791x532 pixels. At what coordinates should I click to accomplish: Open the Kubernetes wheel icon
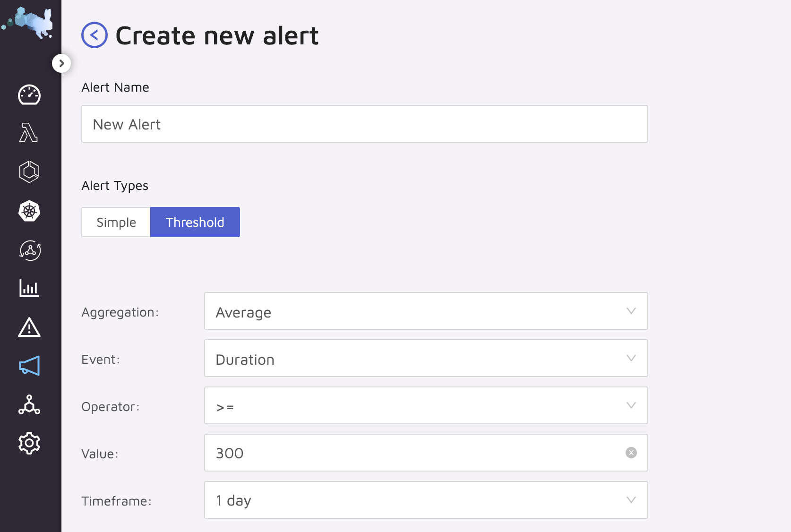coord(29,211)
